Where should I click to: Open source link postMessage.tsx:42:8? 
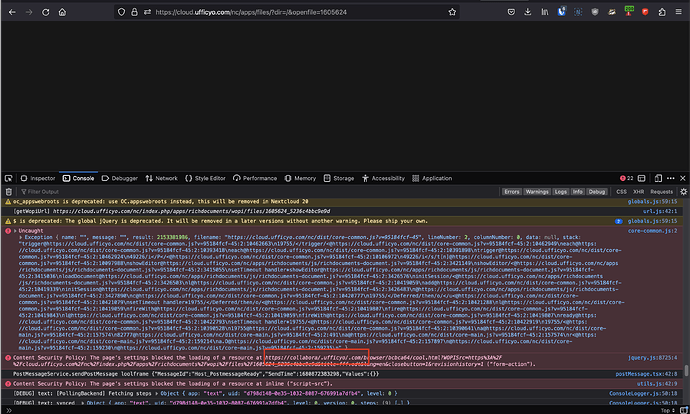(646, 374)
